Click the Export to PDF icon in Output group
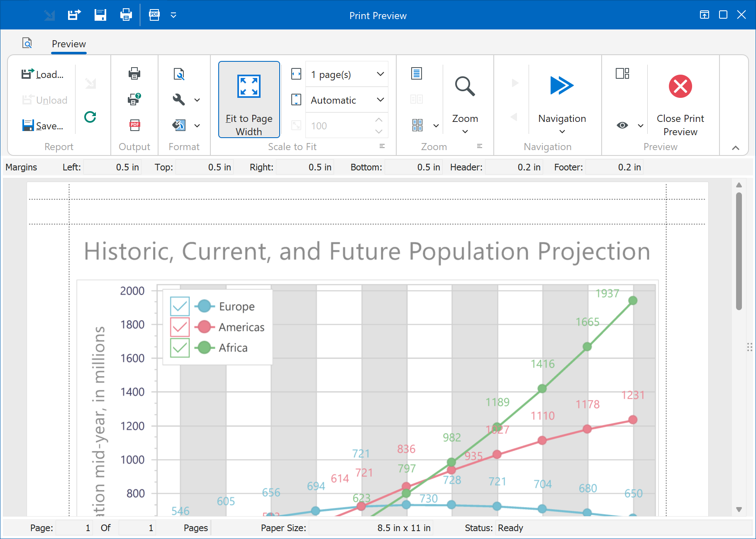The image size is (756, 539). coord(134,125)
